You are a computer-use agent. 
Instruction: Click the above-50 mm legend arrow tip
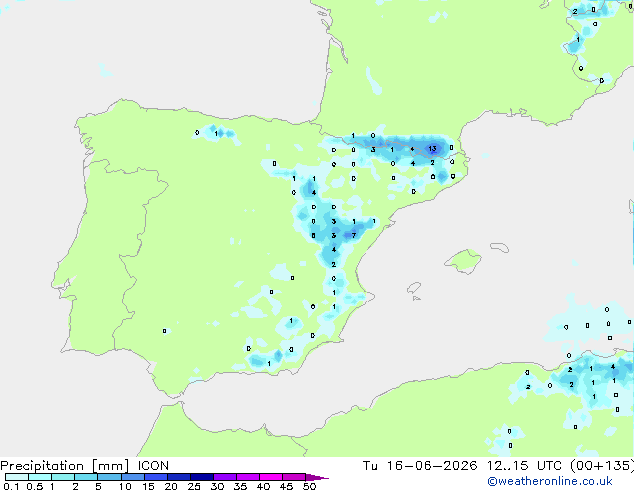[x=317, y=477]
